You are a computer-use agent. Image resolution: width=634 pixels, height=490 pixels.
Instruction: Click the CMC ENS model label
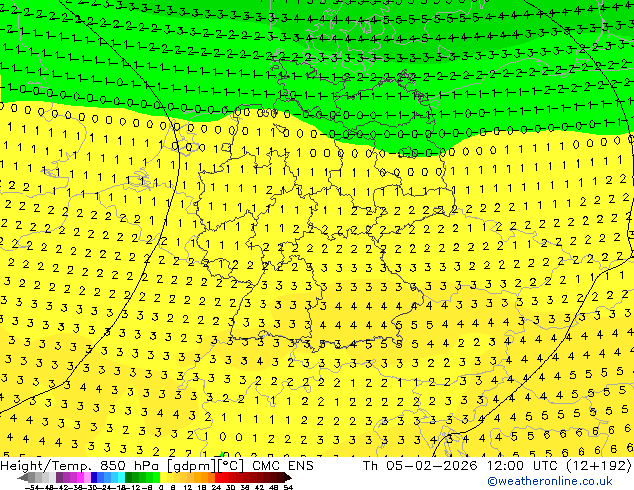pos(283,466)
